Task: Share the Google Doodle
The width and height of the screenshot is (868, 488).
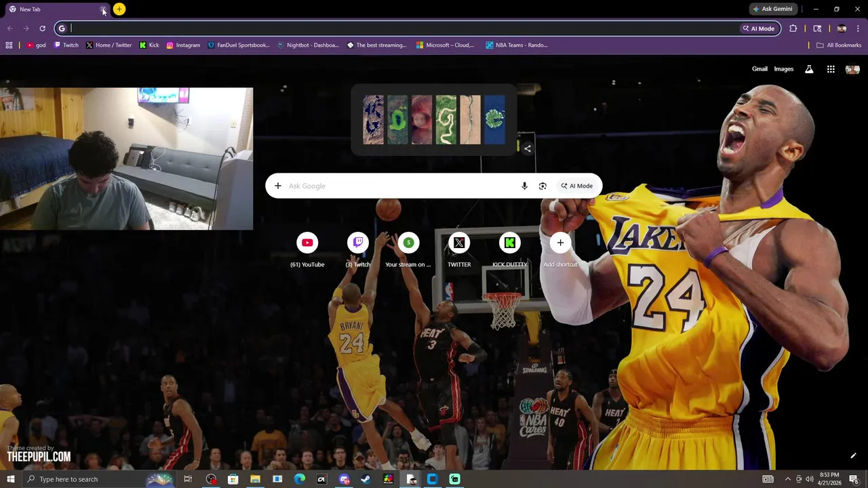Action: click(528, 148)
